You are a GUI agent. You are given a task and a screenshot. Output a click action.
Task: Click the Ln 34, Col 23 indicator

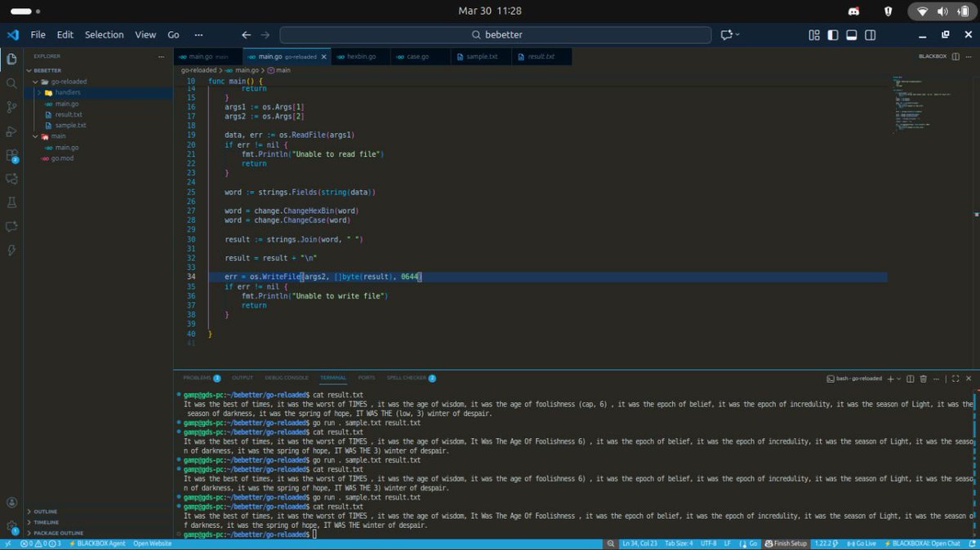point(639,543)
